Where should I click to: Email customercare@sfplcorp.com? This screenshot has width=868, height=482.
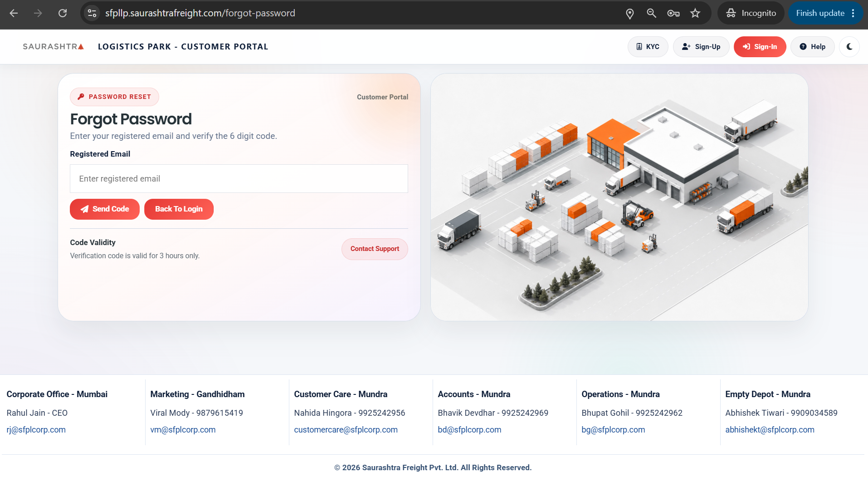coord(346,430)
